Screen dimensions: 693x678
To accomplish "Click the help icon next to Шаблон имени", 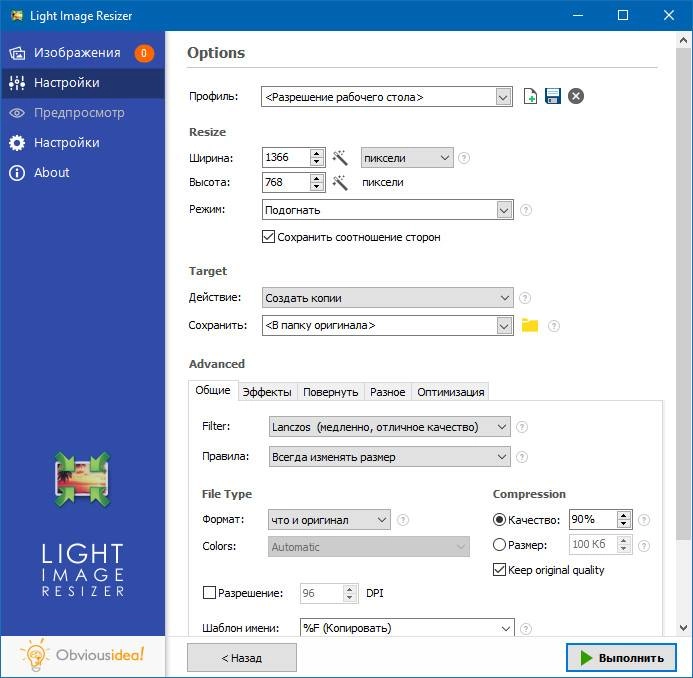I will click(525, 628).
